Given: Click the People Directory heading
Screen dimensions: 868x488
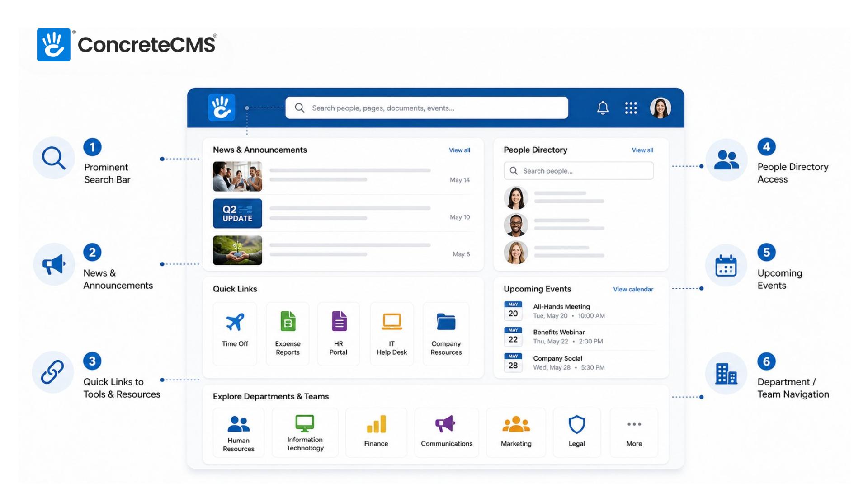Looking at the screenshot, I should (x=535, y=150).
